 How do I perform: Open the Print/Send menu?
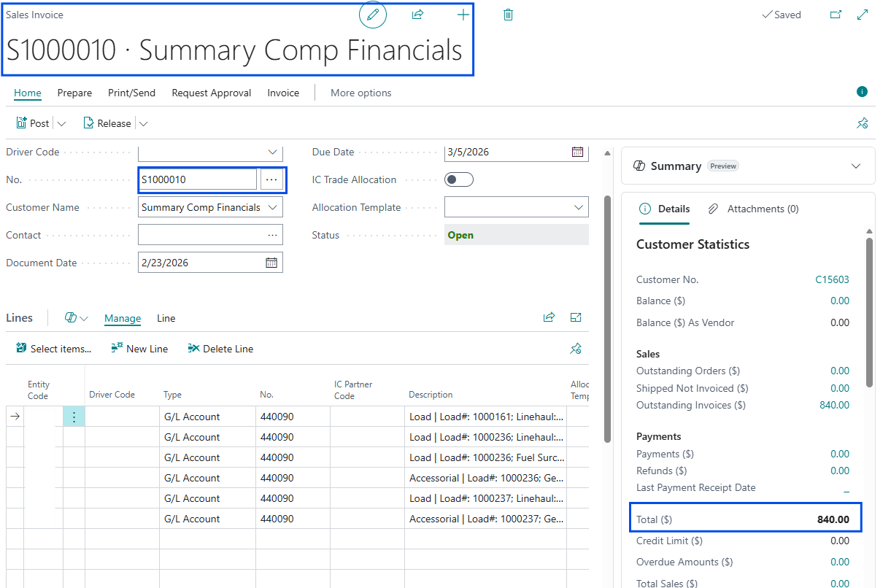click(131, 93)
